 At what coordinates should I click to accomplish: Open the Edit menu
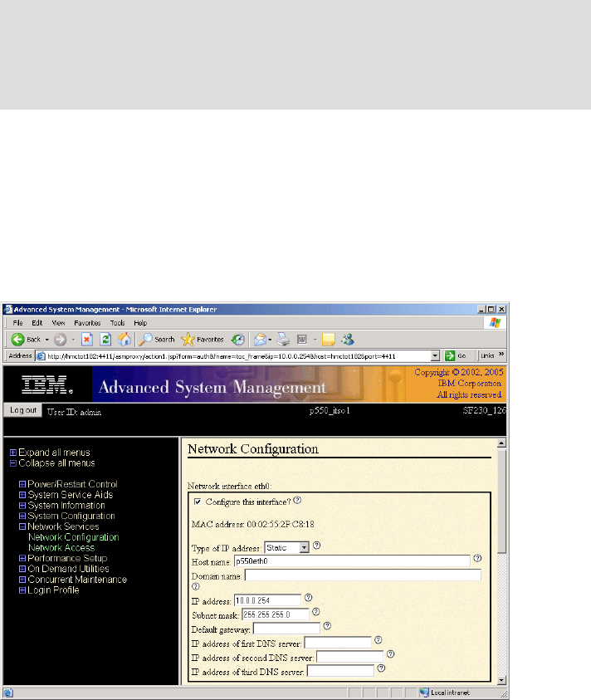pos(37,323)
